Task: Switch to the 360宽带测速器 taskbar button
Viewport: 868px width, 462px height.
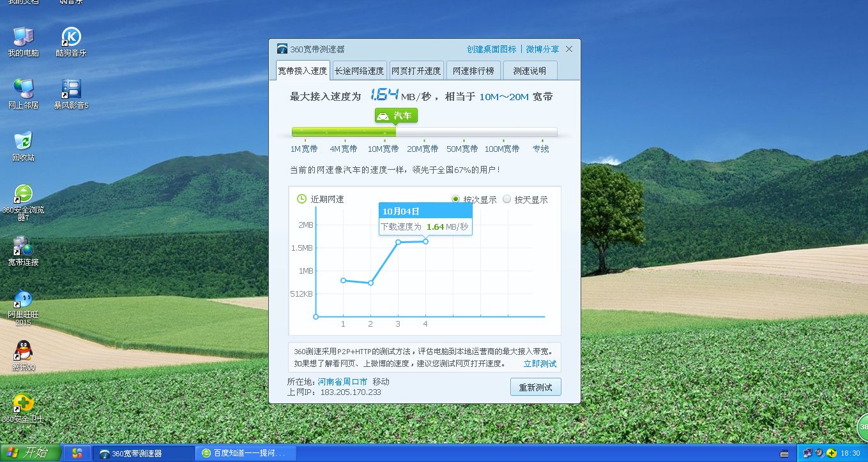Action: coord(144,453)
